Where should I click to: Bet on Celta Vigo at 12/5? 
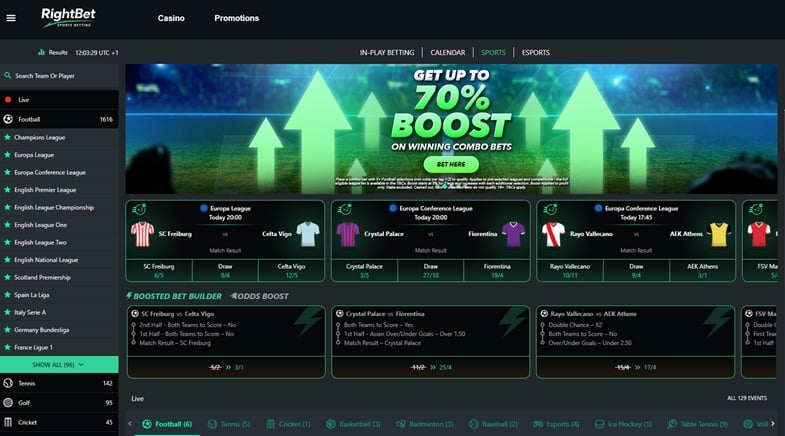click(x=291, y=271)
